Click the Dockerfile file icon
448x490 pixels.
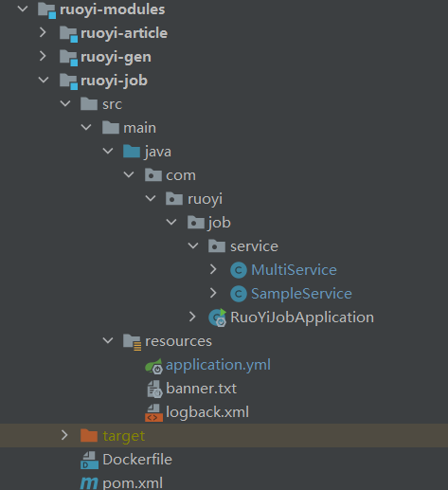click(x=89, y=460)
